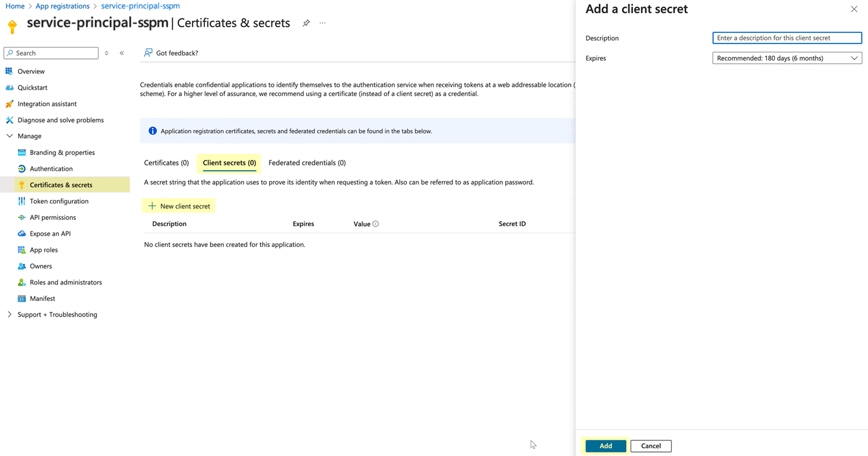The width and height of the screenshot is (868, 456).
Task: Click the Add button
Action: (x=605, y=446)
